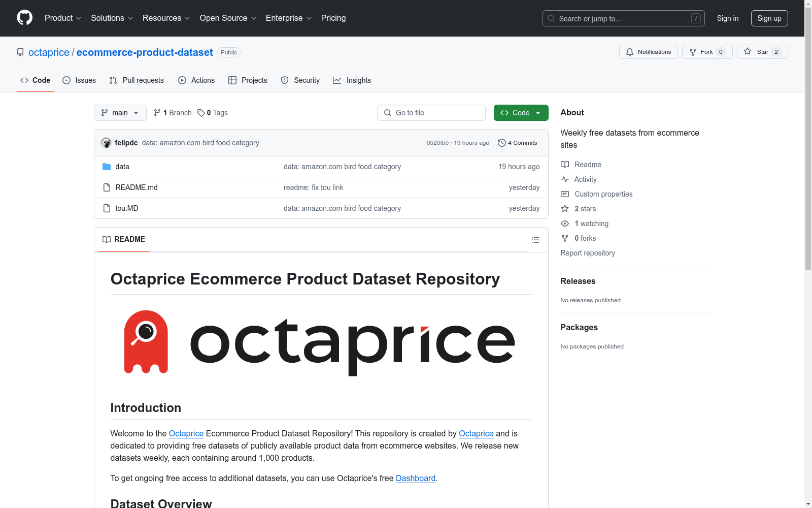
Task: Click the Projects tab table icon
Action: coord(232,80)
